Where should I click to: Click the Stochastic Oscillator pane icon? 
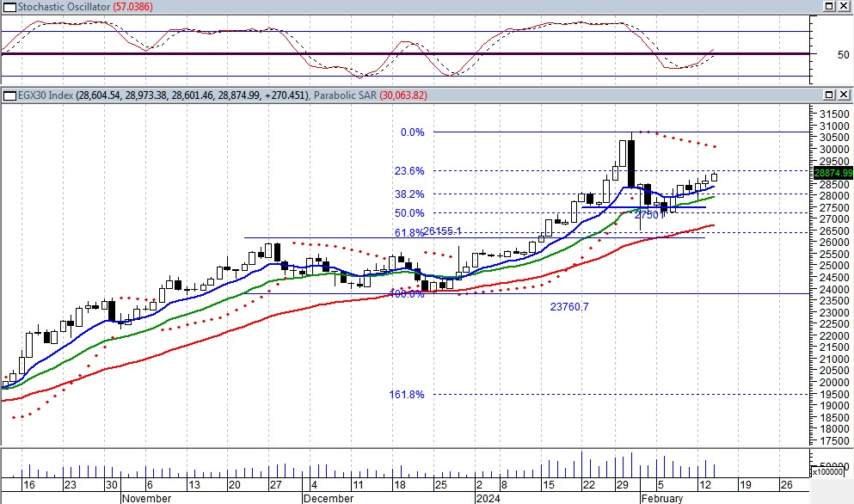(x=8, y=6)
